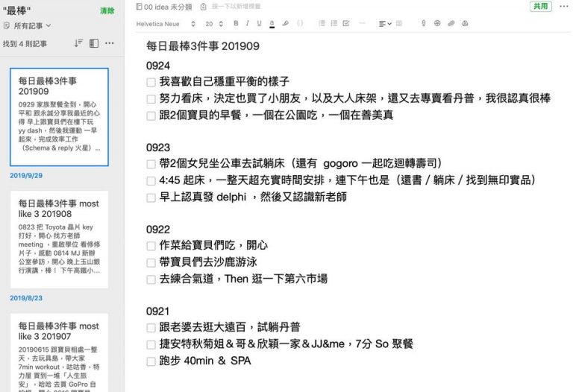Click the camera snapshot icon
Image resolution: width=573 pixels, height=392 pixels.
point(437,23)
